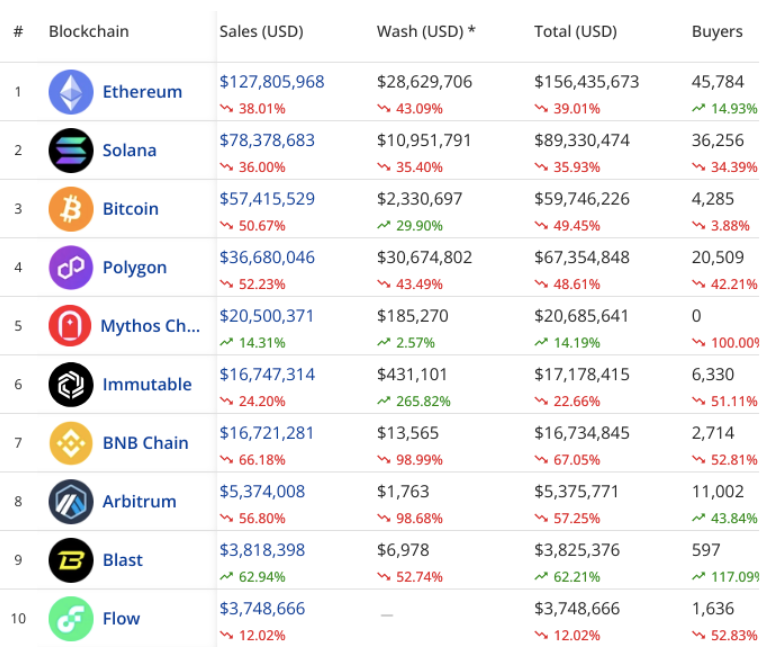Click the Solana logo icon
Viewport: 784px width, 658px height.
tap(71, 150)
